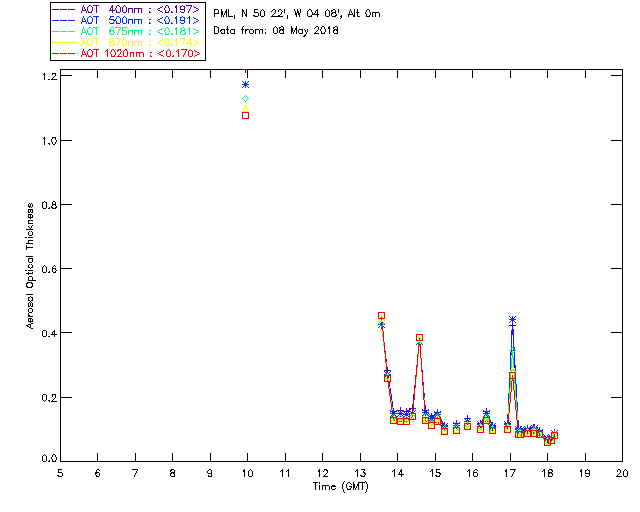The width and height of the screenshot is (640, 512).
Task: Select the red square peak near 14.5 GMT
Action: click(419, 338)
